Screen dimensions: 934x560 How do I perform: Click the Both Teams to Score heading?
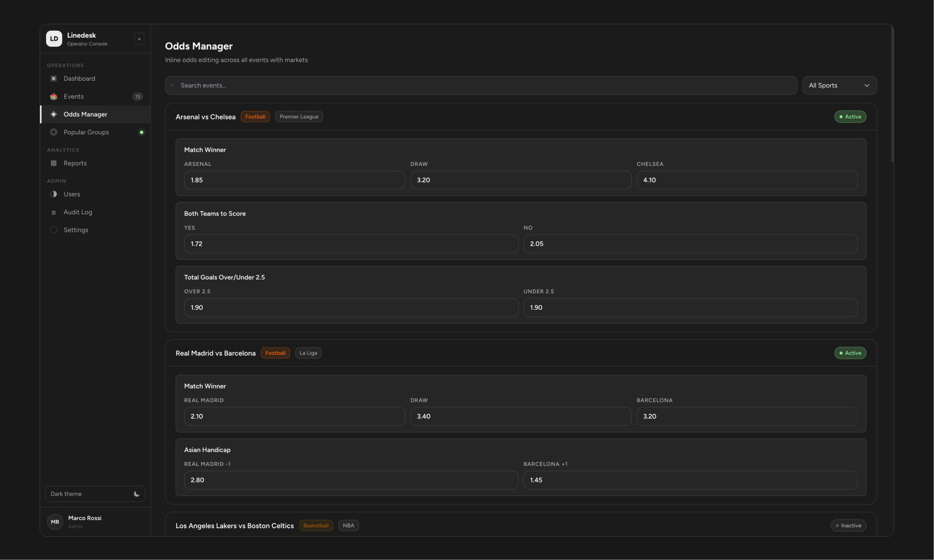click(x=215, y=214)
